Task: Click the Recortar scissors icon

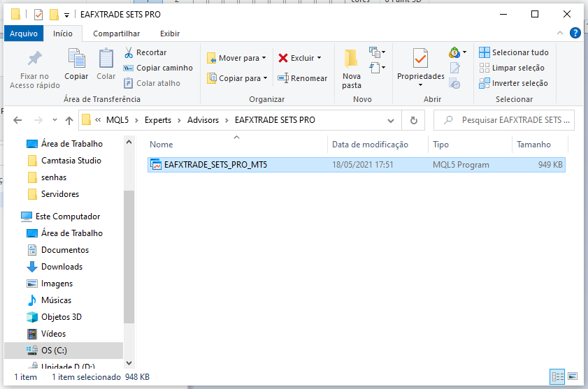Action: 129,52
